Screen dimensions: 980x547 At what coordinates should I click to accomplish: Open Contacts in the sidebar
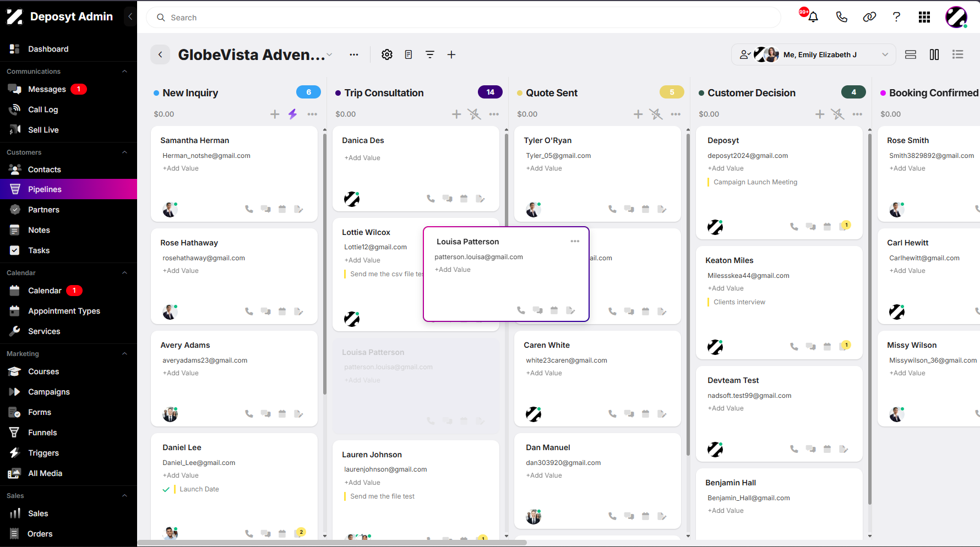coord(45,169)
